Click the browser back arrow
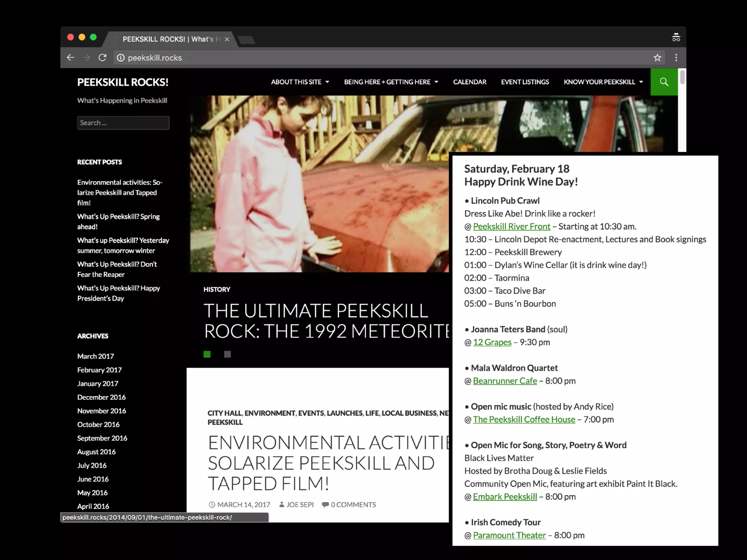Viewport: 747px width, 560px height. tap(70, 58)
